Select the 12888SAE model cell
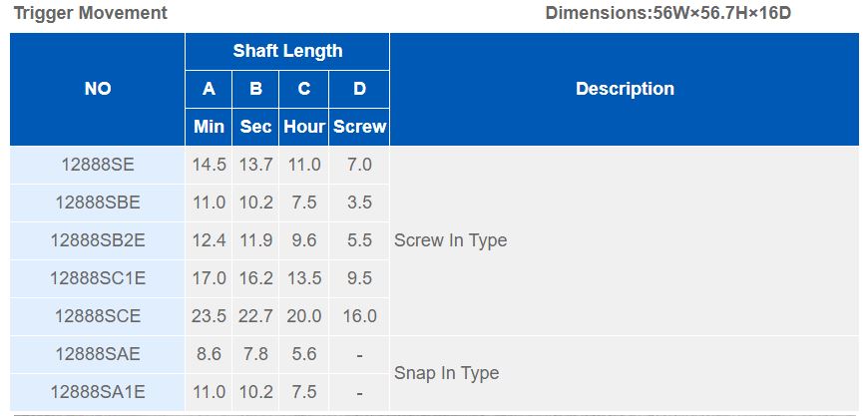 tap(98, 353)
